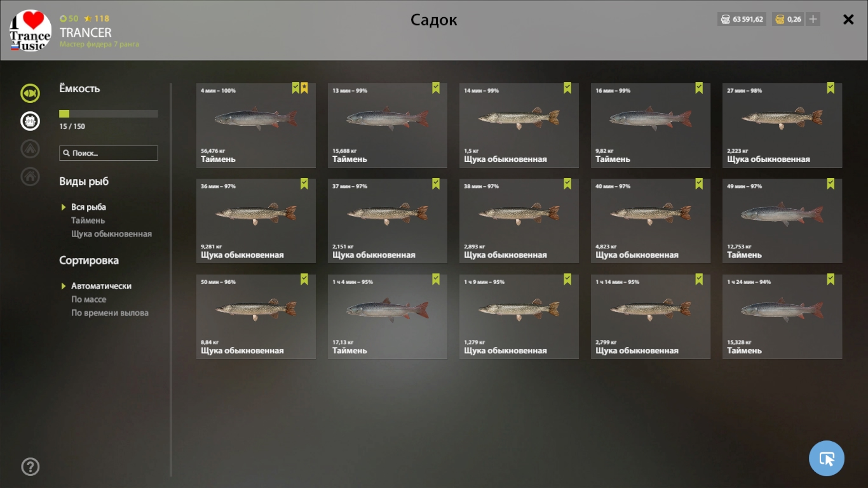868x488 pixels.
Task: Select Автоматически sorting option
Action: coord(101,286)
